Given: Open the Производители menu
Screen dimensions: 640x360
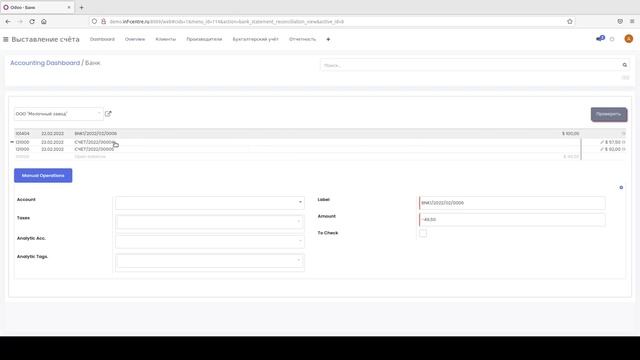Looking at the screenshot, I should pos(204,39).
